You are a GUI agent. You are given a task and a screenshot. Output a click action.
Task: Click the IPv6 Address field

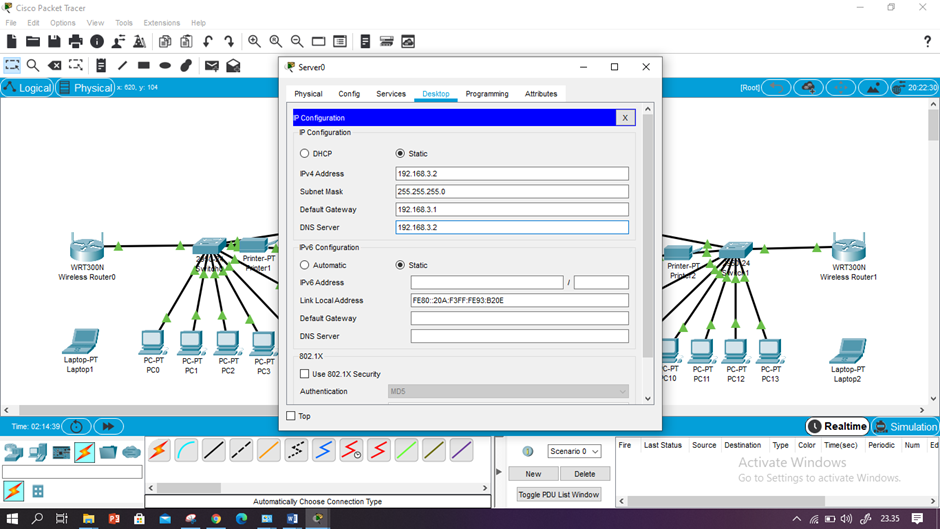tap(487, 282)
